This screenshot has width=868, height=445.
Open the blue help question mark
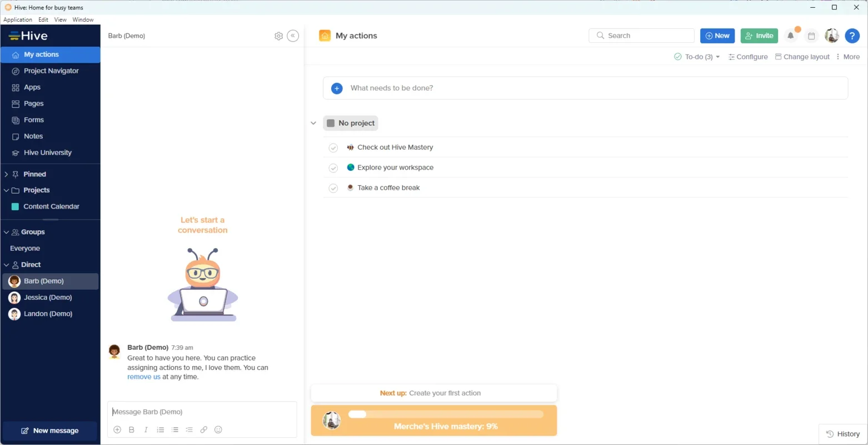tap(852, 36)
